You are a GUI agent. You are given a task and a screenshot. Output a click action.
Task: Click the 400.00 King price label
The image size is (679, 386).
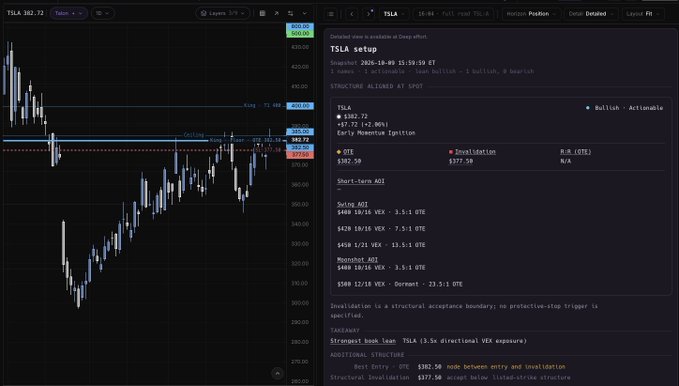[300, 106]
